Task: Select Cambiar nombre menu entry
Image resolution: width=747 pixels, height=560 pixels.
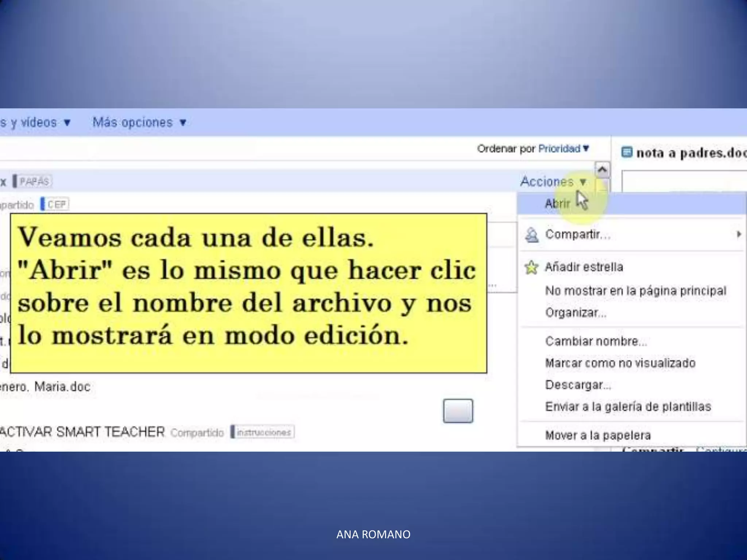Action: point(596,341)
